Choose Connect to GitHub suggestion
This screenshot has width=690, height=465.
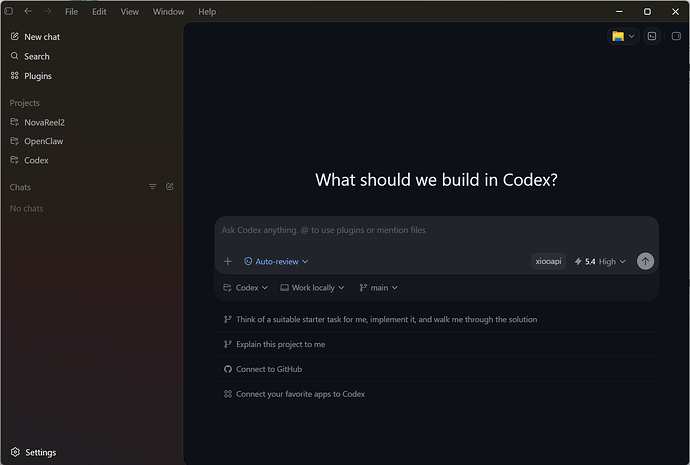tap(437, 369)
